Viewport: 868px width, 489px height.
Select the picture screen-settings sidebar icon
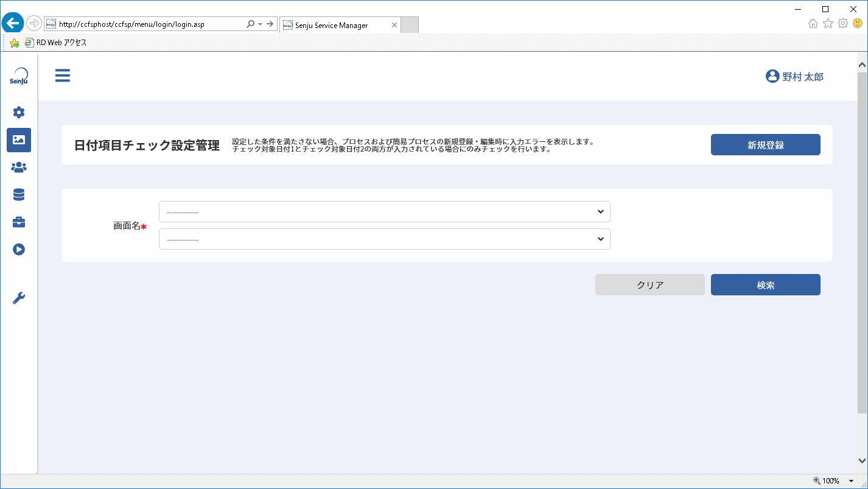click(19, 139)
